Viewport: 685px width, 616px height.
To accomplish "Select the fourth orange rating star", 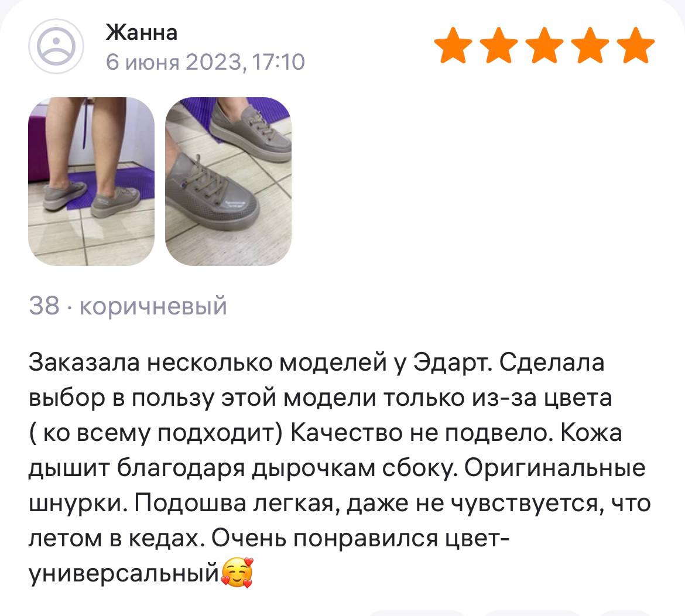I will (590, 45).
